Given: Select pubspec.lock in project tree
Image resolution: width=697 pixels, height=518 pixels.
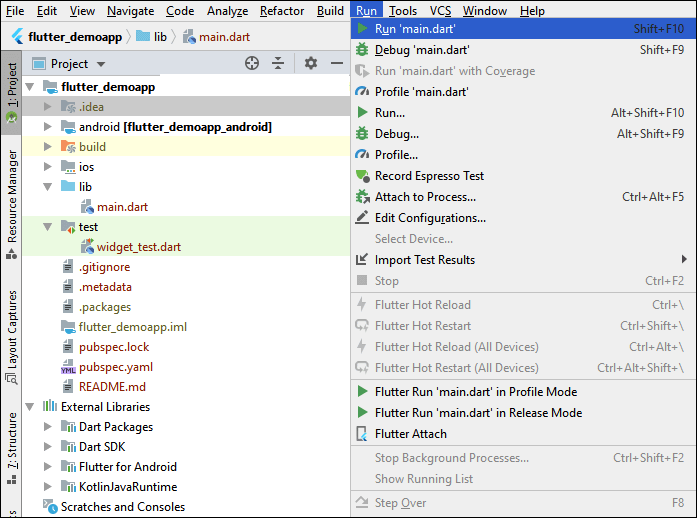Looking at the screenshot, I should pos(114,347).
